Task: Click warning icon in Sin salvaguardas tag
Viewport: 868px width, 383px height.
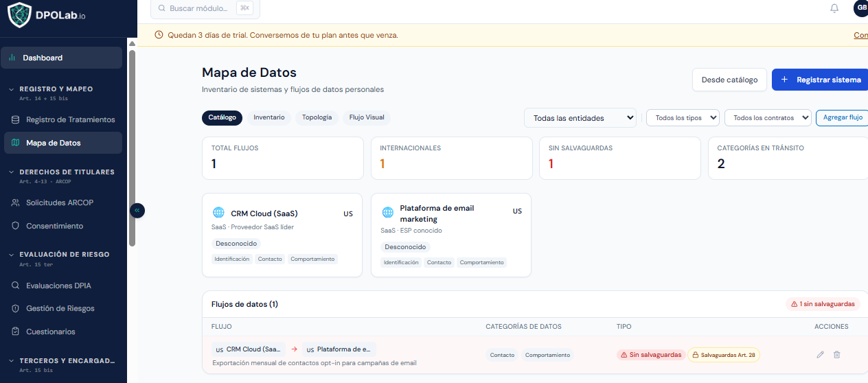Action: pyautogui.click(x=624, y=355)
